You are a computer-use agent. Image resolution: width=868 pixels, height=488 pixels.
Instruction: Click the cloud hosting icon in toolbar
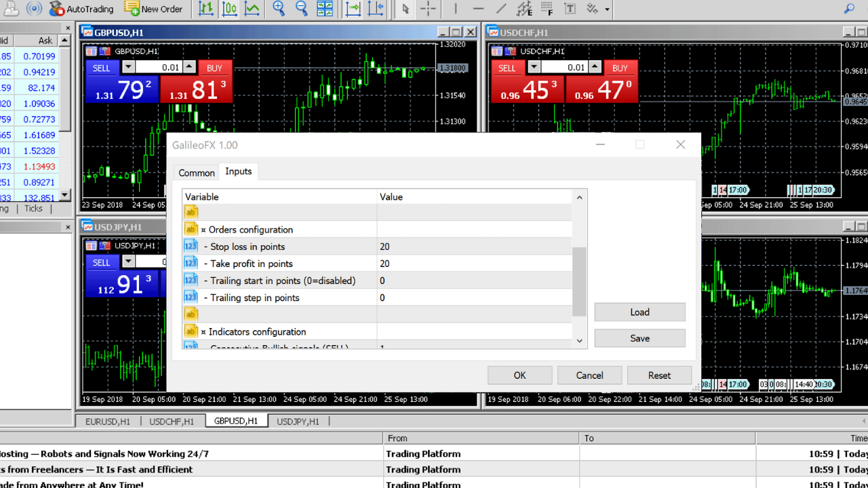(11, 9)
